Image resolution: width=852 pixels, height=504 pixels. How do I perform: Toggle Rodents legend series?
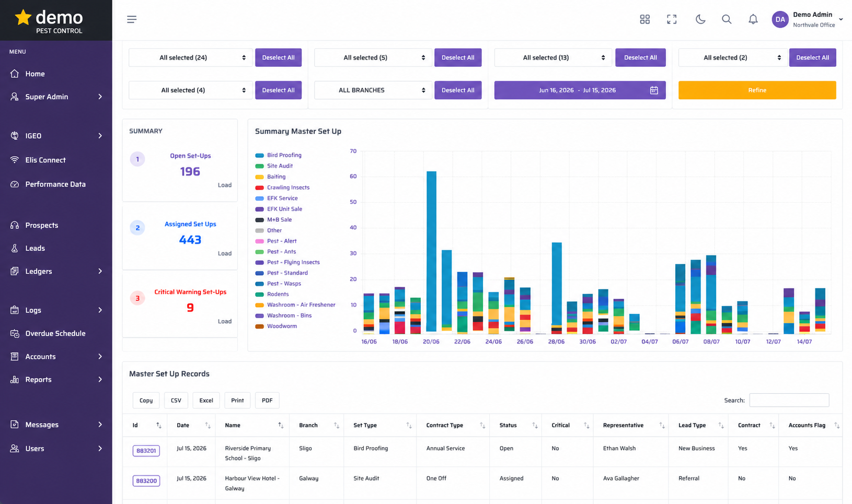coord(272,294)
